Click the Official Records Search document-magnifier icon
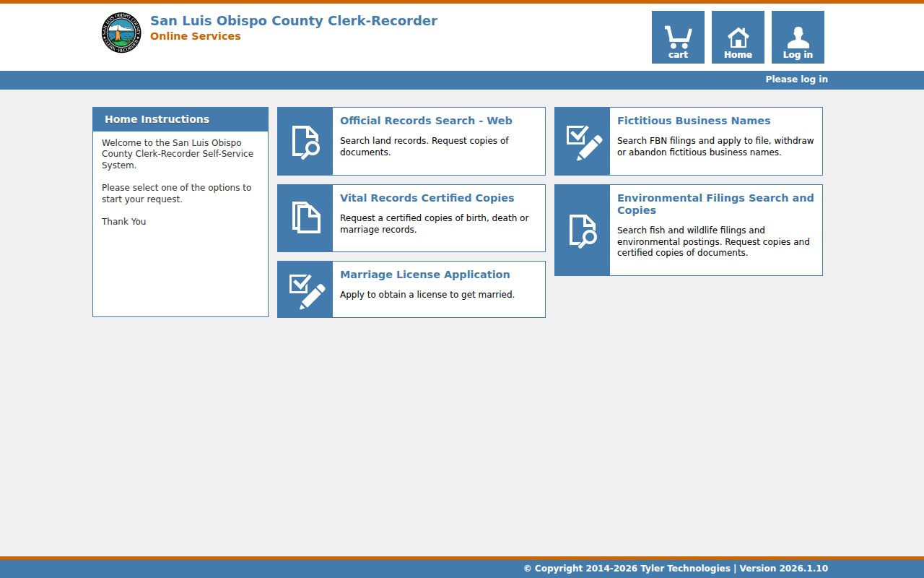924x578 pixels. [x=305, y=142]
